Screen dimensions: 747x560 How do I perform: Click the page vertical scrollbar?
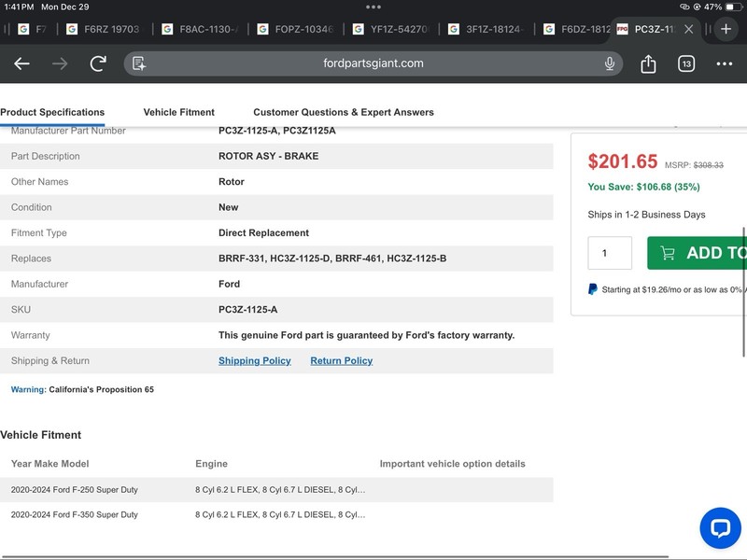click(743, 292)
